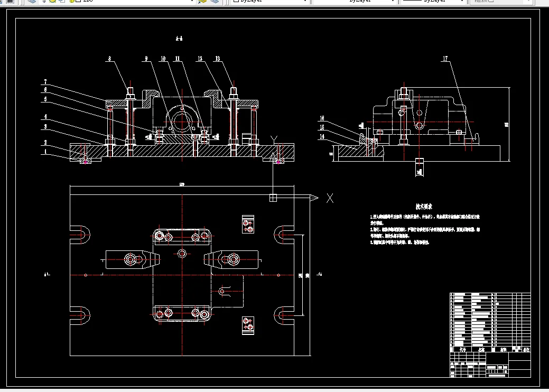Viewport: 549px width, 392px height.
Task: Click the X axis label of the UCS
Action: (x=330, y=198)
